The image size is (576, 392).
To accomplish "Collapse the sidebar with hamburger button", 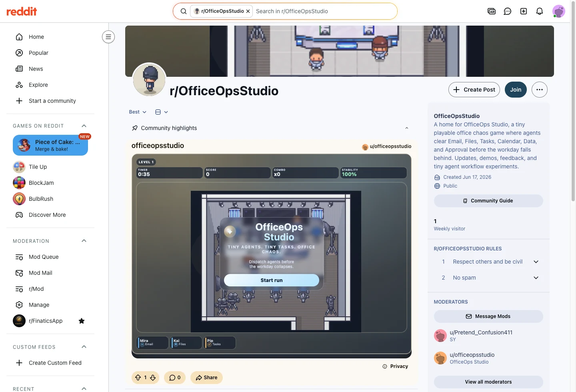I will click(x=108, y=37).
